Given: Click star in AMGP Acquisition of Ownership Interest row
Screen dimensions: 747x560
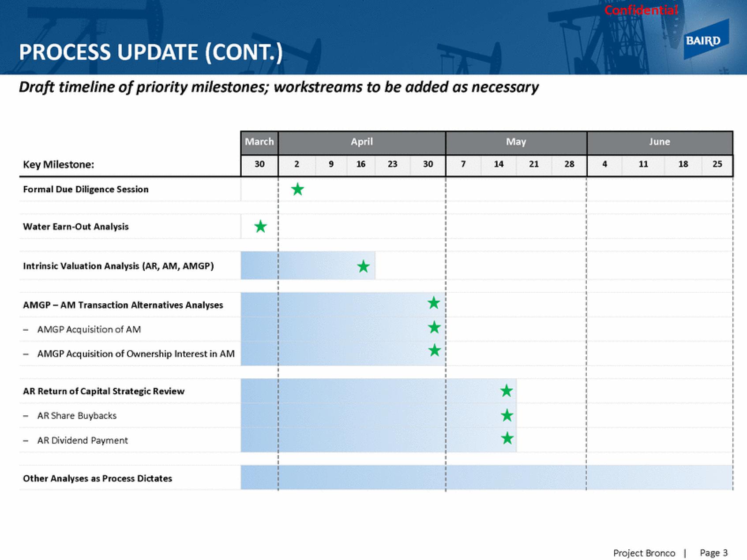Looking at the screenshot, I should 434,351.
